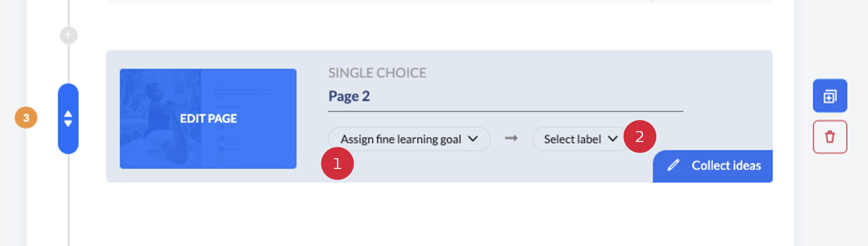Viewport: 868px width, 246px height.
Task: Click the up arrow on the reorder handle
Action: coord(68,114)
